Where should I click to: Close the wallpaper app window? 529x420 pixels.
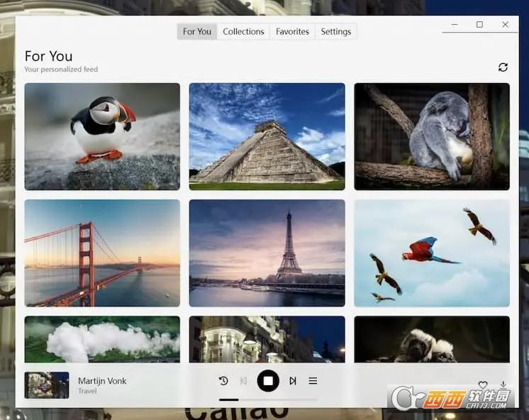505,24
